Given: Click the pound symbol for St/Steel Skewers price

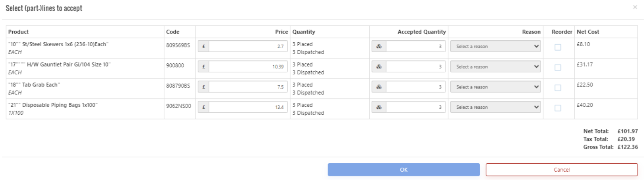Looking at the screenshot, I should pyautogui.click(x=204, y=47).
